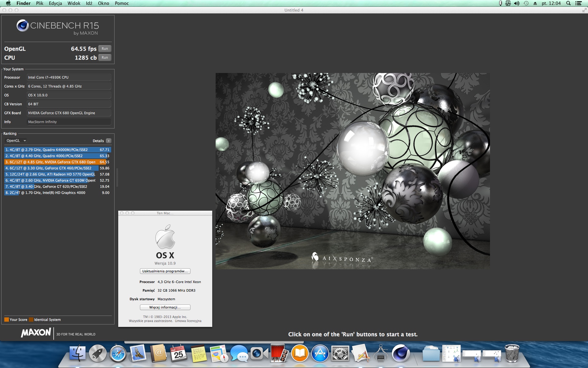Open Photo Booth icon in dock
This screenshot has width=588, height=368.
tap(279, 353)
